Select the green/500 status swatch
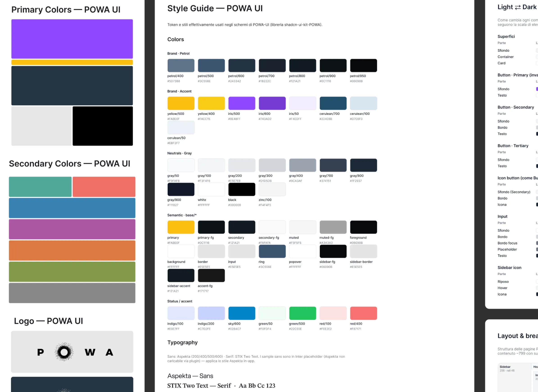 tap(302, 313)
